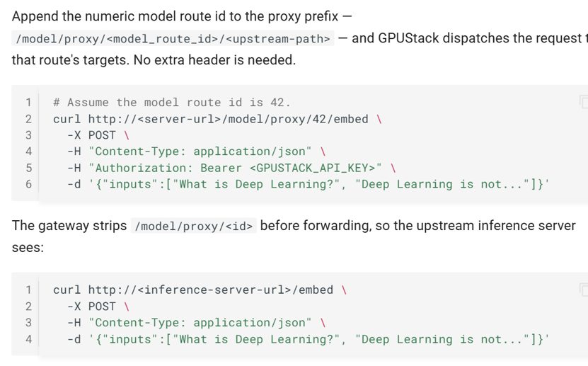Click line number 1 of the second code block

pyautogui.click(x=28, y=290)
